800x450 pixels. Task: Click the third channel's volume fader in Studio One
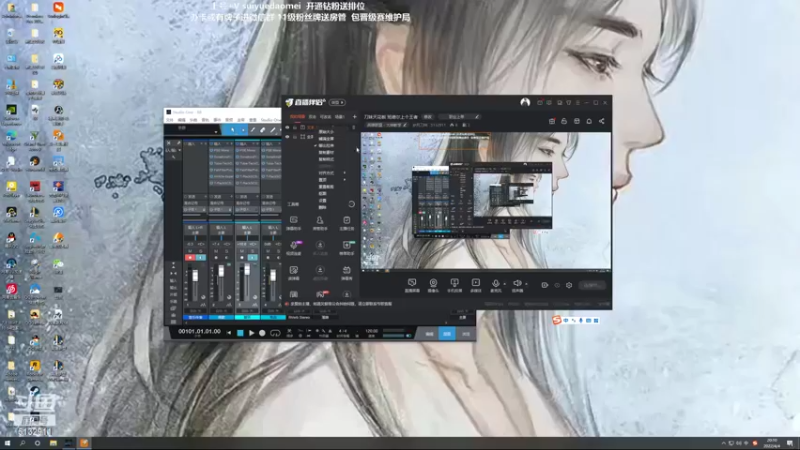(x=247, y=270)
